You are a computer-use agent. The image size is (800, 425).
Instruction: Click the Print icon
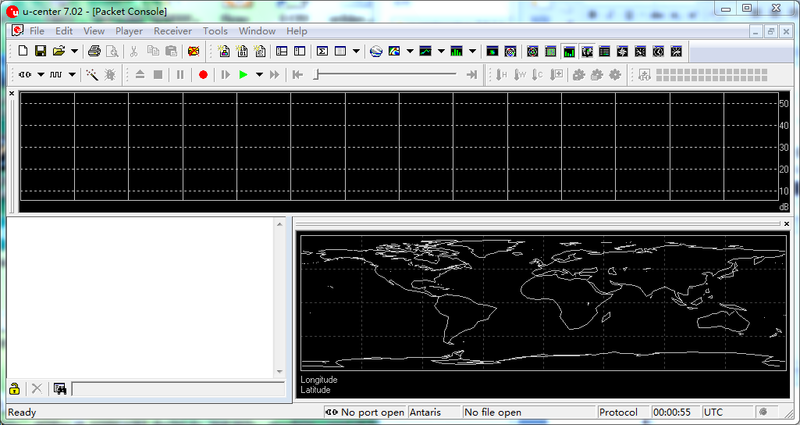point(94,51)
